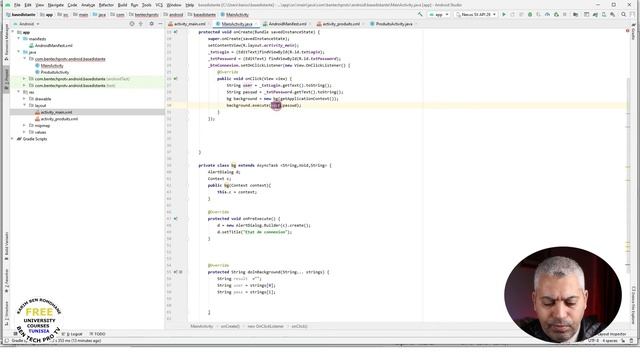Viewport: 640px width, 360px height.
Task: Open the Navigate menu
Action: 56,5
